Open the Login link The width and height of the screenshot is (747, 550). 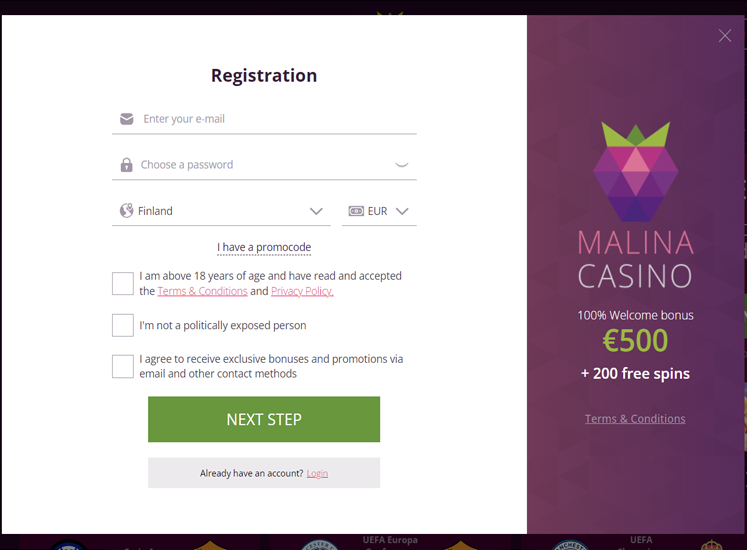coord(317,473)
